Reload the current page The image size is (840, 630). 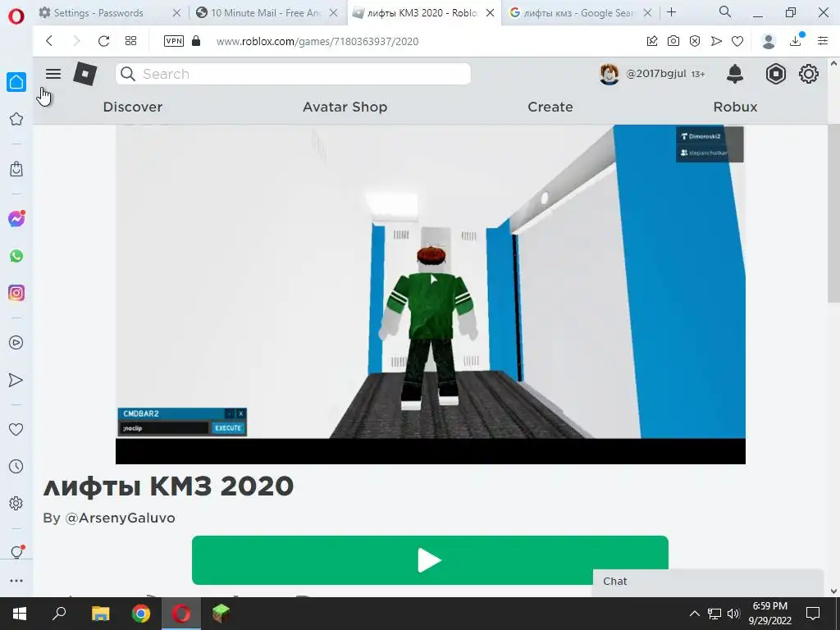(x=103, y=41)
